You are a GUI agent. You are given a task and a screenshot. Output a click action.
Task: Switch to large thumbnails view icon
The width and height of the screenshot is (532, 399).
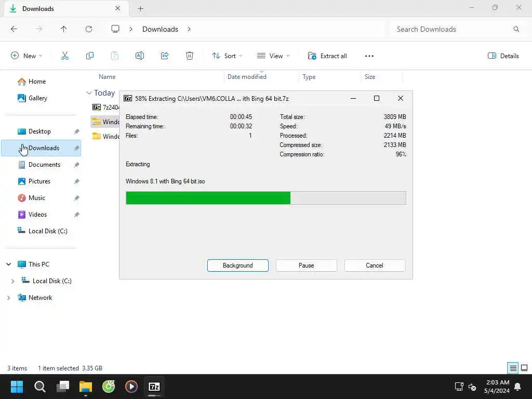tap(524, 368)
